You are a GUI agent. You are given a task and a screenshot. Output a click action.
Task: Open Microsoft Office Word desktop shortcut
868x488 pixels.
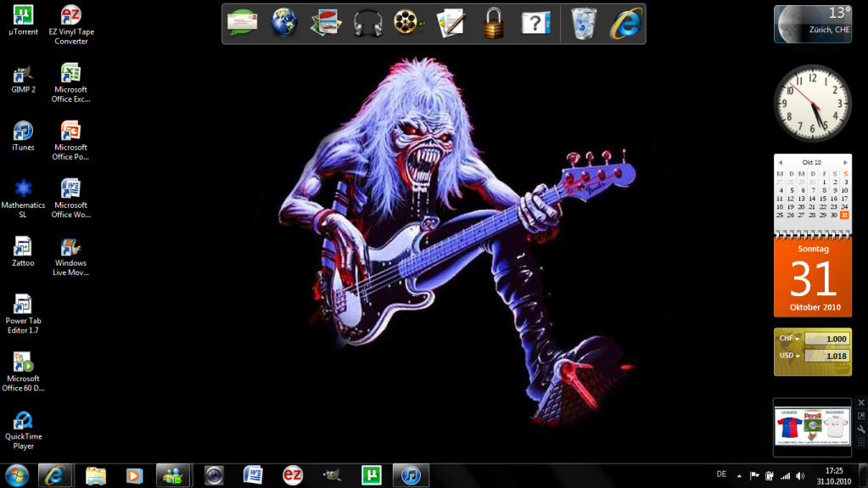(x=71, y=199)
